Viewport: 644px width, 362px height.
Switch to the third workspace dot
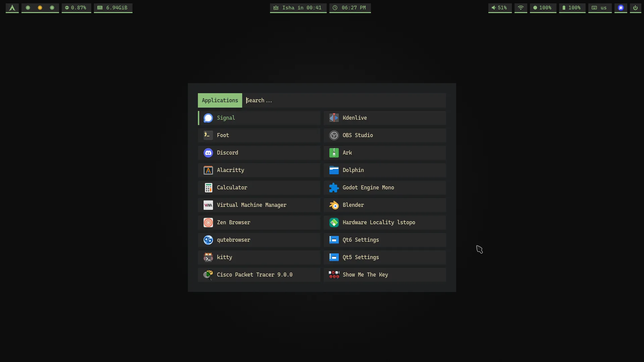tap(52, 8)
